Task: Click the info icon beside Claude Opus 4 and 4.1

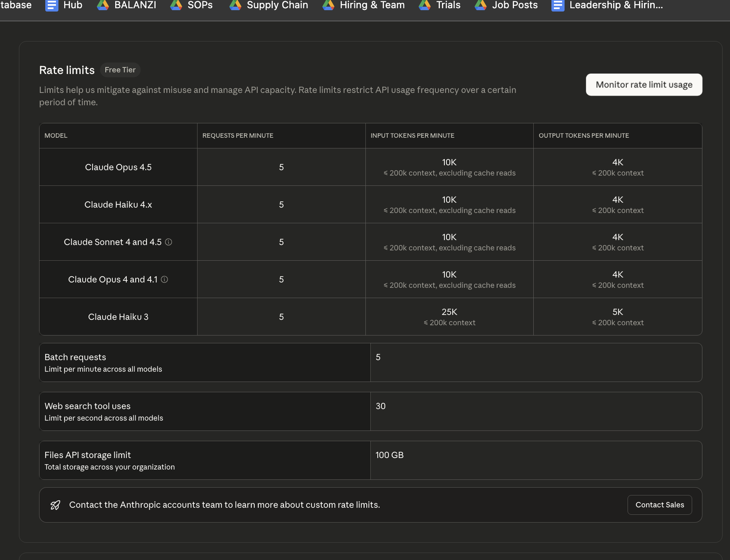Action: (165, 280)
